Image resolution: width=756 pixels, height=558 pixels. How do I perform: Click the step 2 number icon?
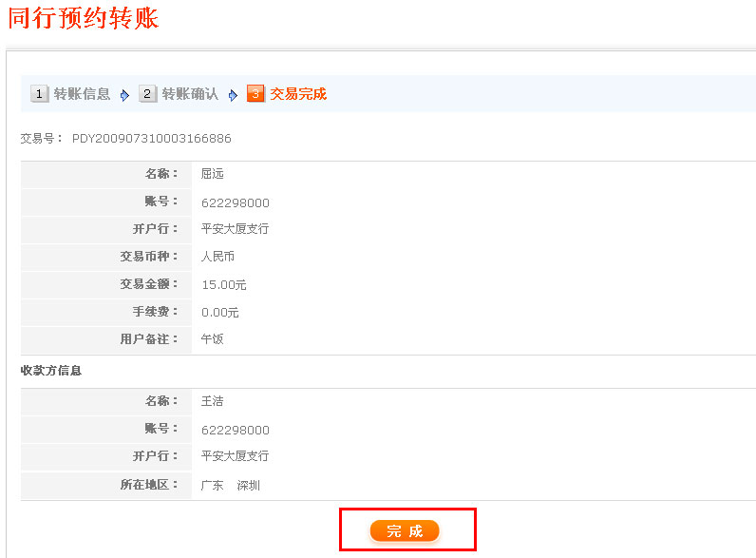[x=147, y=94]
